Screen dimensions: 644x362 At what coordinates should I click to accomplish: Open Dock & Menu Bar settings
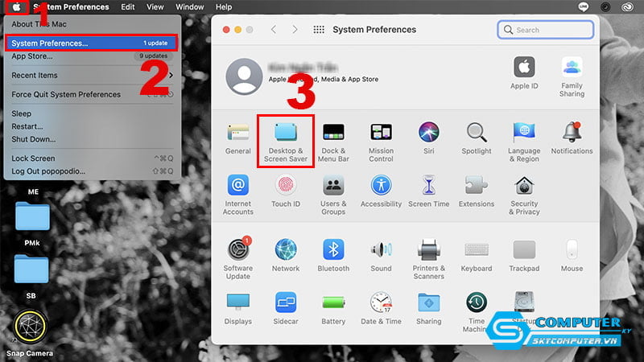pyautogui.click(x=333, y=142)
